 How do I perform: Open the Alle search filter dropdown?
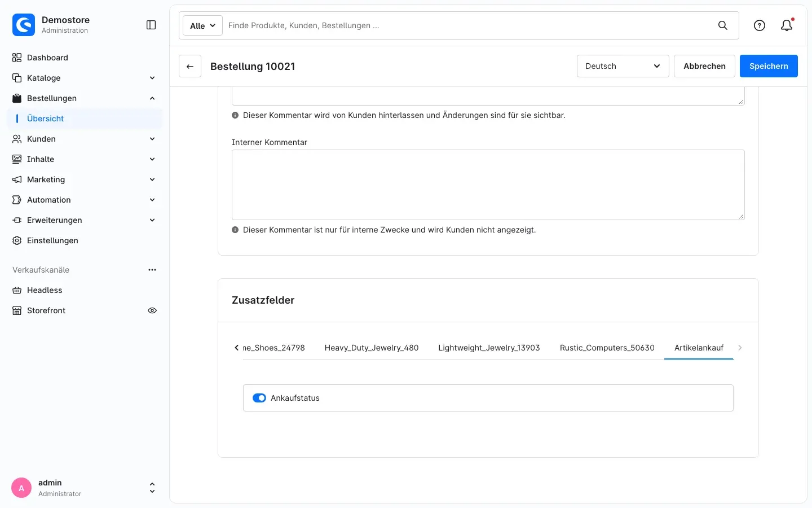pyautogui.click(x=202, y=25)
